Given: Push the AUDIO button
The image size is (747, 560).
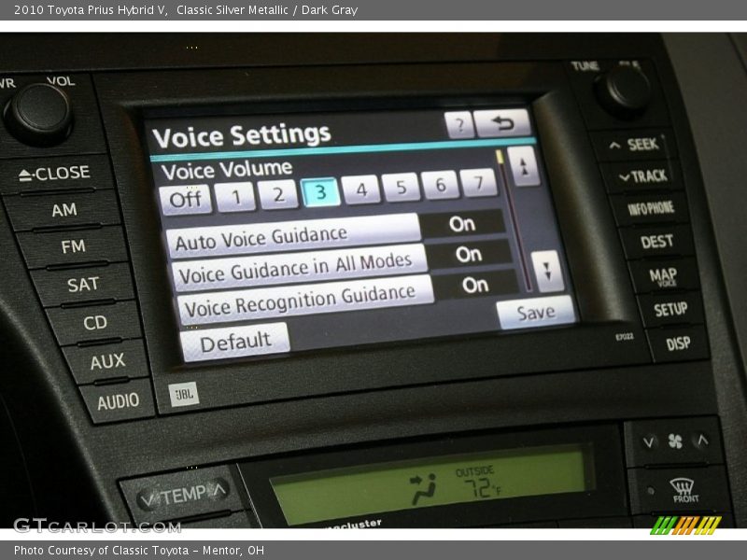Looking at the screenshot, I should pos(119,401).
